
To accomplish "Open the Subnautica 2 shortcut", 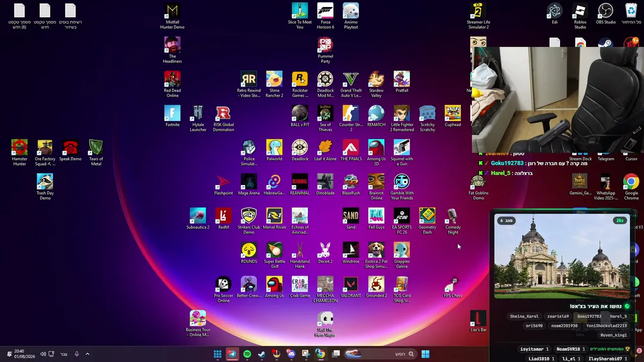I will [198, 219].
